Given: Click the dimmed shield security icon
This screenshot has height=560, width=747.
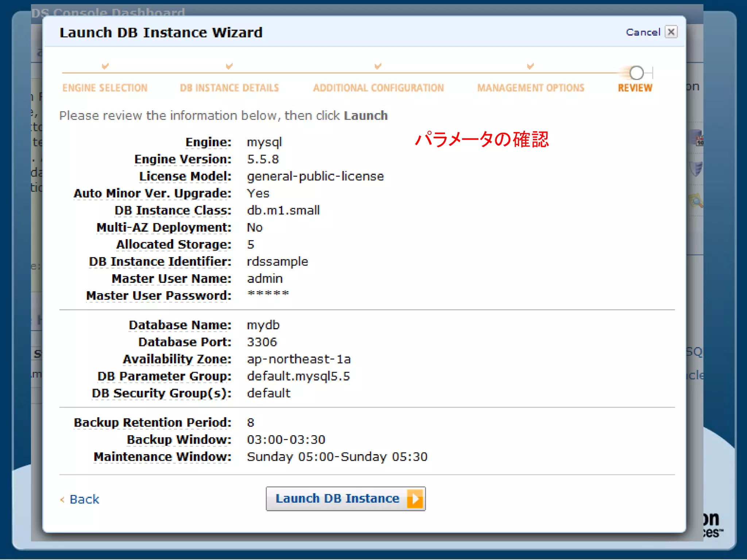Looking at the screenshot, I should click(x=696, y=169).
